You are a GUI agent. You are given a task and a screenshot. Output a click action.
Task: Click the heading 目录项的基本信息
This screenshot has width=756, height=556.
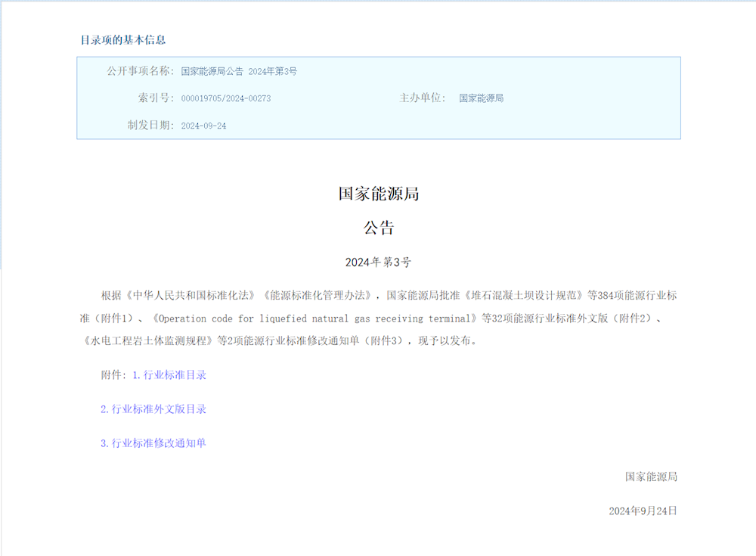point(123,40)
